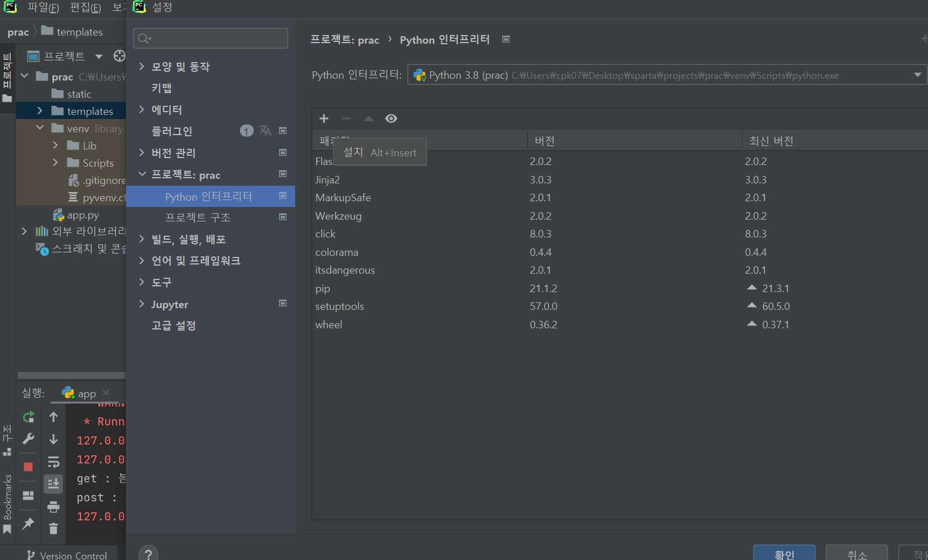
Task: Expand the 외부 라이브러리 node
Action: (24, 231)
